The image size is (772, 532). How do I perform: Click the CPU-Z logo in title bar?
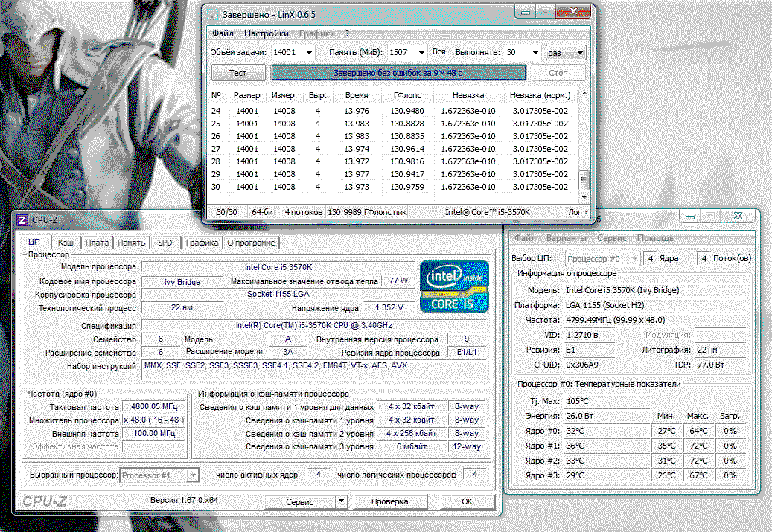22,219
